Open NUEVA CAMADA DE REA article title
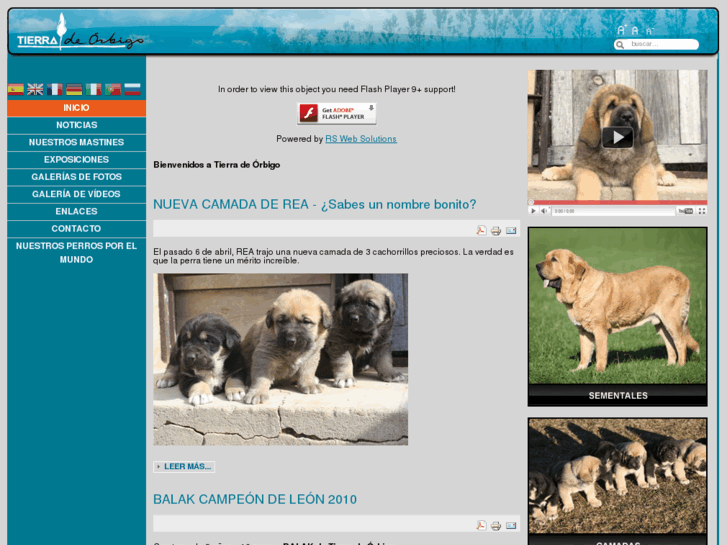The image size is (727, 545). (x=315, y=205)
